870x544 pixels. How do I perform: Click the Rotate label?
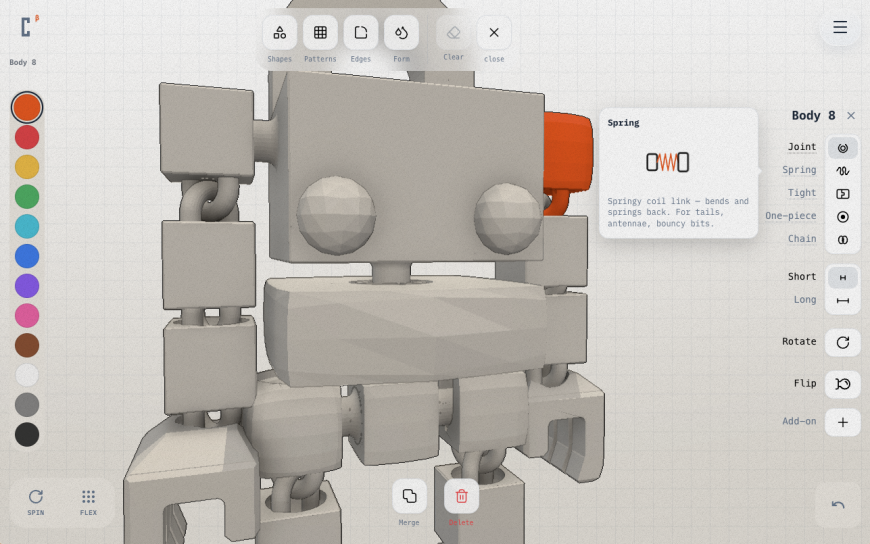pyautogui.click(x=799, y=341)
